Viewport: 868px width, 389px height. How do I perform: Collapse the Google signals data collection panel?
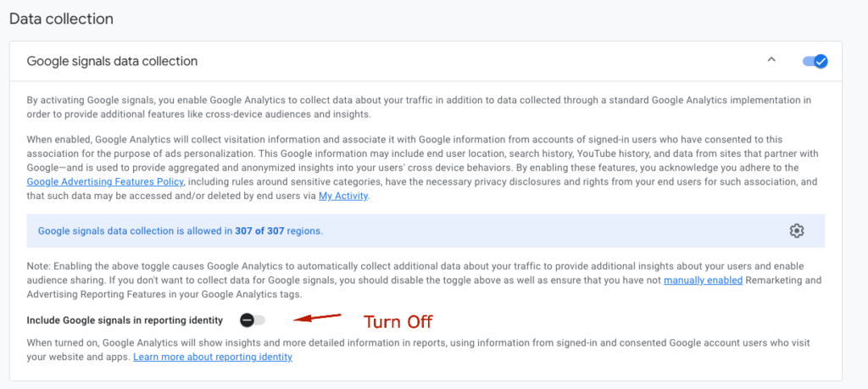click(x=771, y=60)
